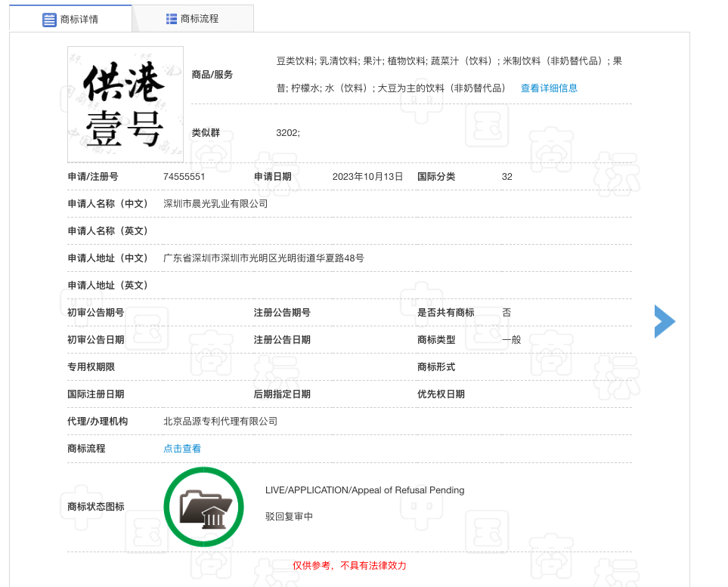Open the 供港壹号 trademark image
Screen dimensions: 728x587
click(x=125, y=104)
